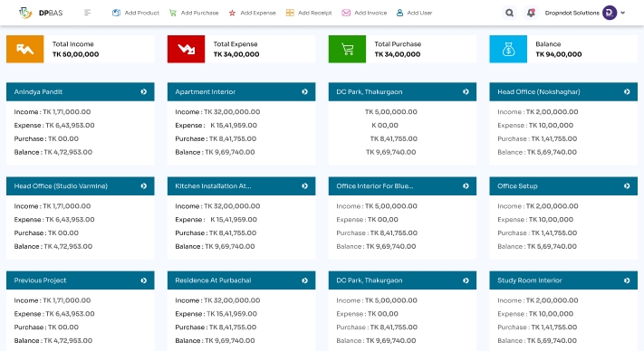This screenshot has height=351, width=644.
Task: Click the Add Purchase cart icon
Action: tap(172, 13)
